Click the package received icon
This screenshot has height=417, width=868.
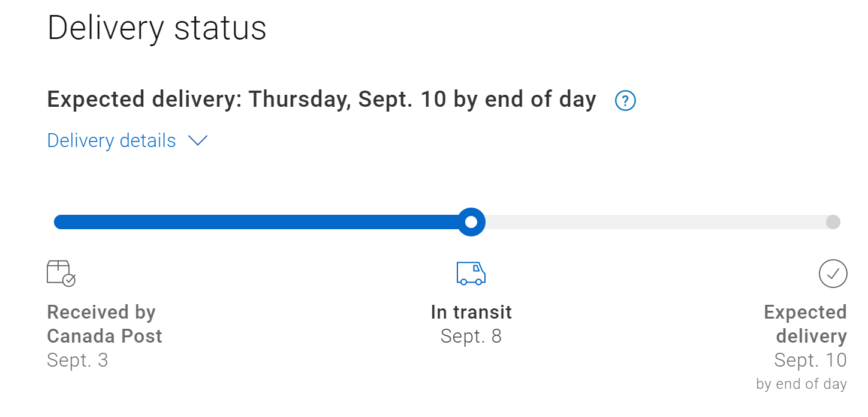[x=61, y=273]
